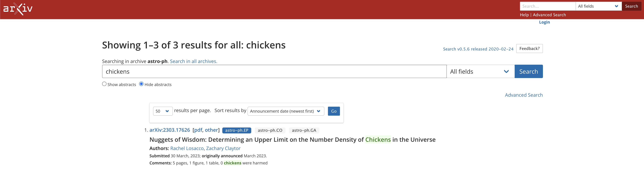Open the arXiv:2303.17626 paper link

tap(170, 130)
